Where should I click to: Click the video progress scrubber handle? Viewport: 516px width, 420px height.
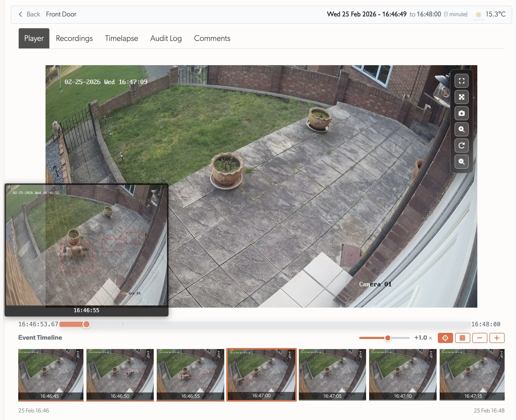86,324
